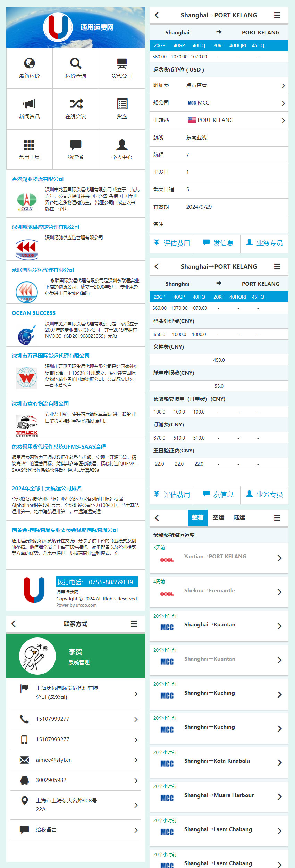
Task: Open 永联国际货运代理有限公司 link
Action: (x=43, y=270)
